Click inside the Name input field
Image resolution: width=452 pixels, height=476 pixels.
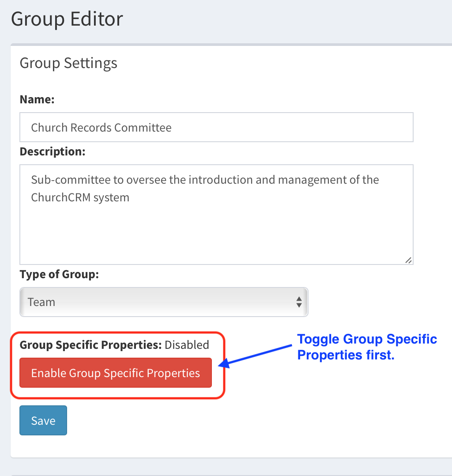coord(216,127)
